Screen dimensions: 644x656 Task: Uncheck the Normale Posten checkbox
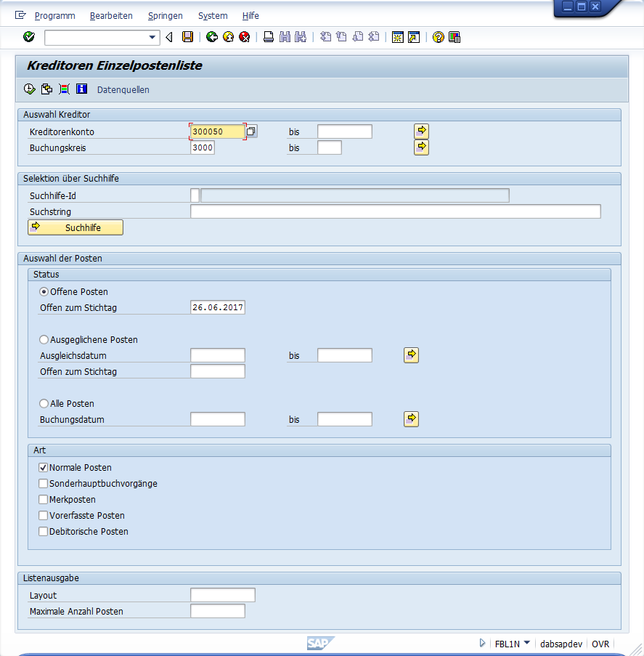point(43,467)
